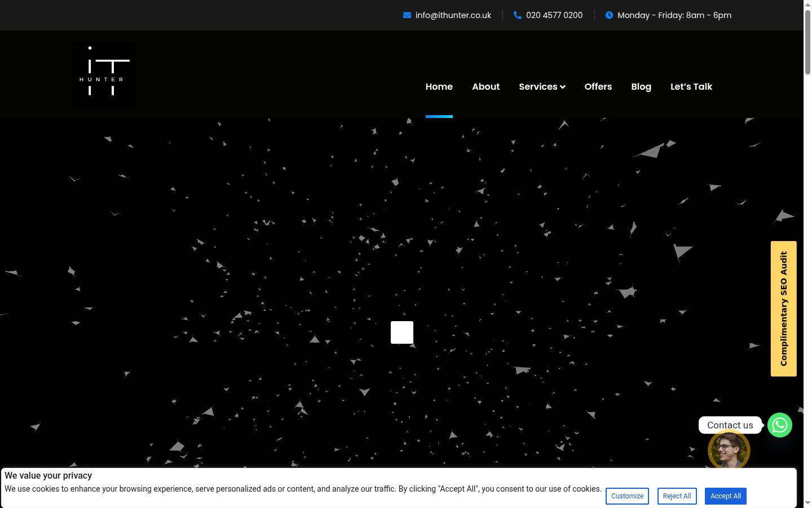Open Complimentary SEO Audit side tab

784,309
